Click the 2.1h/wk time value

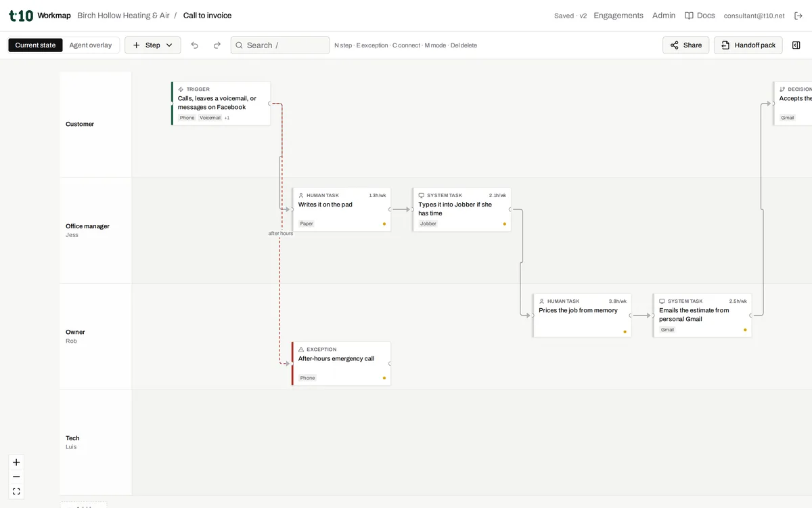point(498,195)
